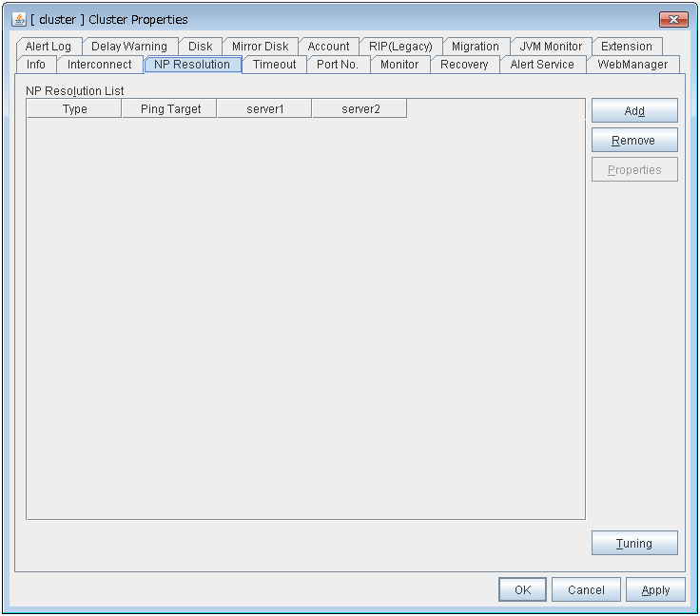Screen dimensions: 700x616
Task: Switch to the Timeout tab
Action: [x=274, y=65]
